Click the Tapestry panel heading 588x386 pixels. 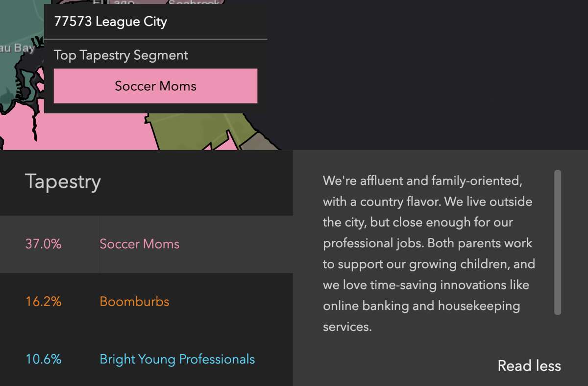point(63,181)
